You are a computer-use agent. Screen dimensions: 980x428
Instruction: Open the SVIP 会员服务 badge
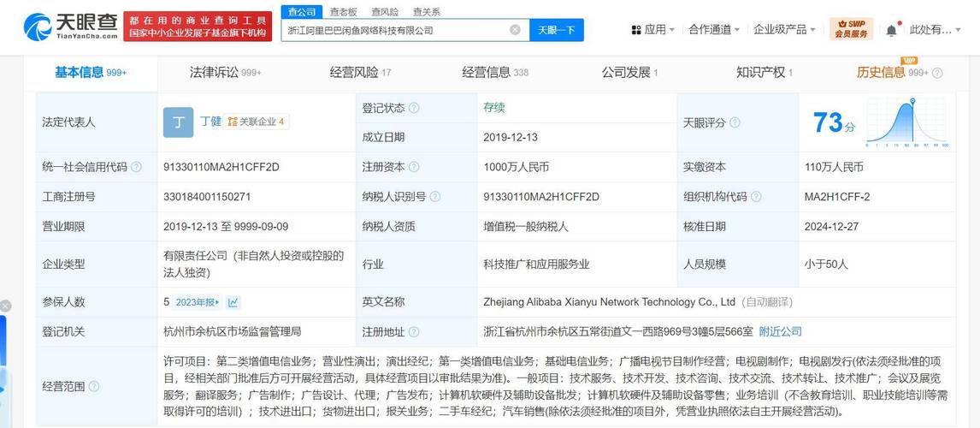click(851, 29)
